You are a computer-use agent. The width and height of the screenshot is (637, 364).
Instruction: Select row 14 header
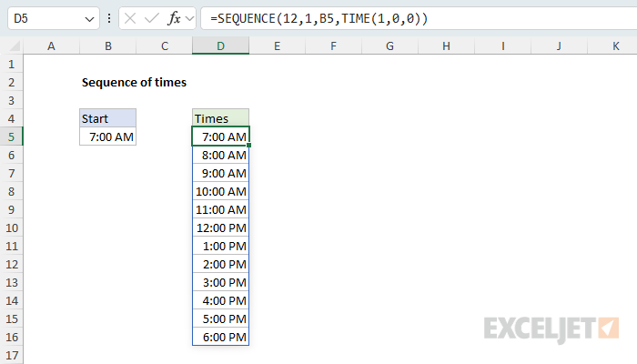pyautogui.click(x=11, y=300)
